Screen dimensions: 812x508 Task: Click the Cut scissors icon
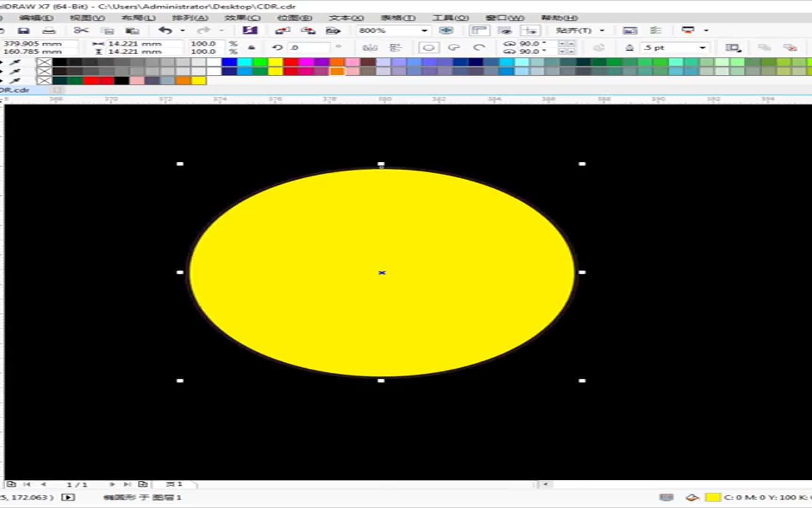81,31
